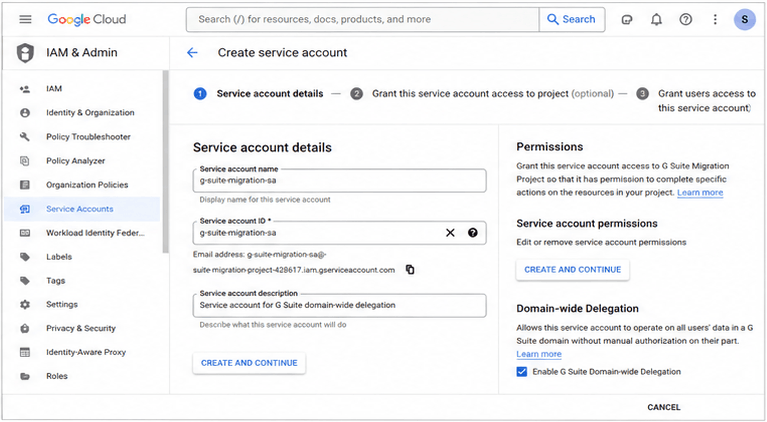The image size is (767, 422).
Task: Click the Workload Identity Federation icon
Action: pyautogui.click(x=25, y=233)
